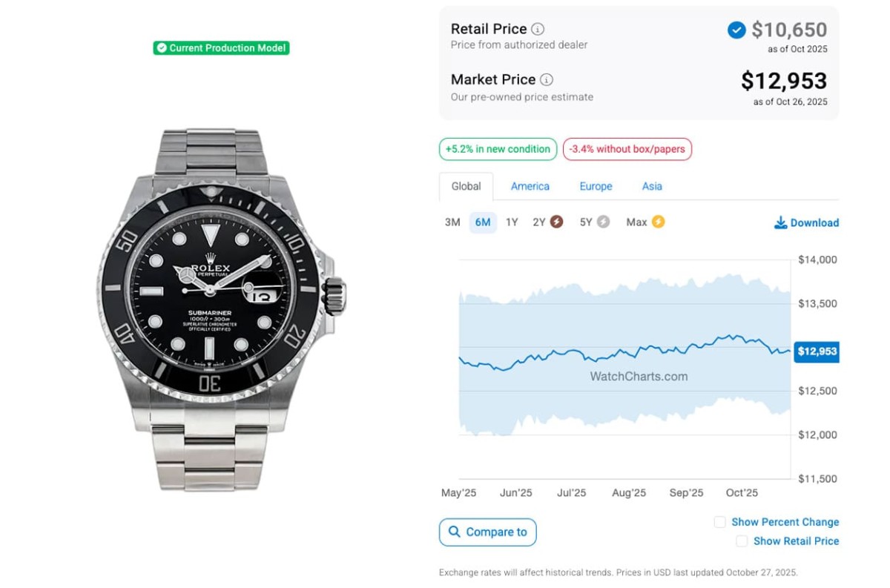Switch to the America tab
Image resolution: width=890 pixels, height=588 pixels.
530,186
